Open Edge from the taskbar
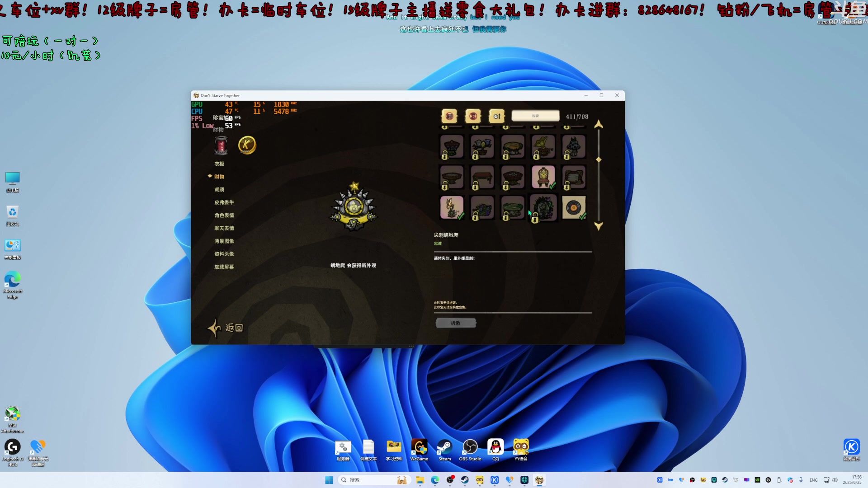Image resolution: width=868 pixels, height=488 pixels. pyautogui.click(x=435, y=480)
